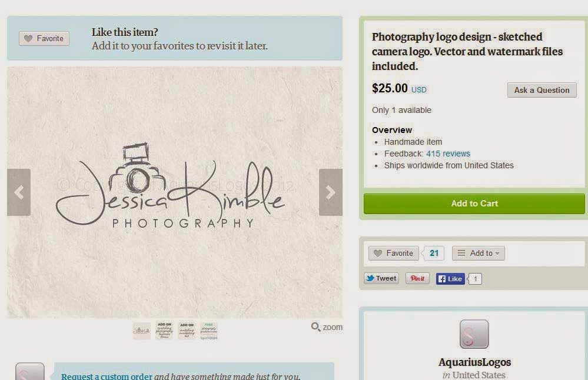This screenshot has width=588, height=380.
Task: Open the AquariusLogos shop avatar icon
Action: [x=474, y=334]
